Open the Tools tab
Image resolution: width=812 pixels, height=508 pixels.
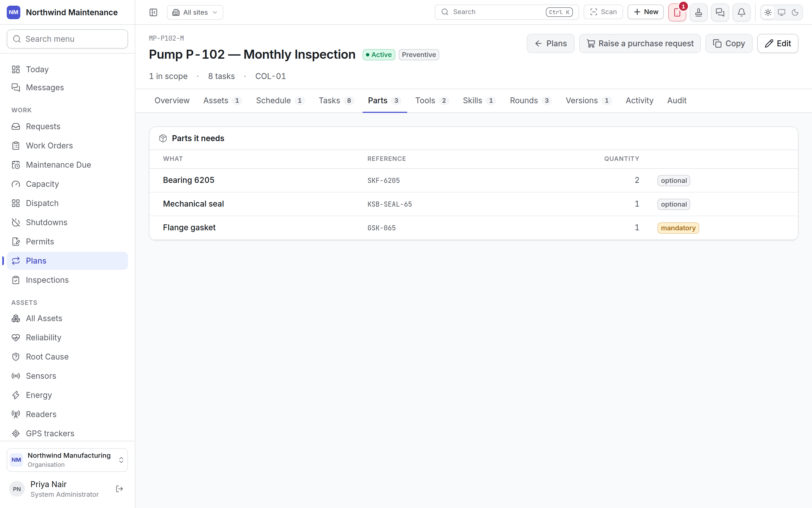click(432, 100)
